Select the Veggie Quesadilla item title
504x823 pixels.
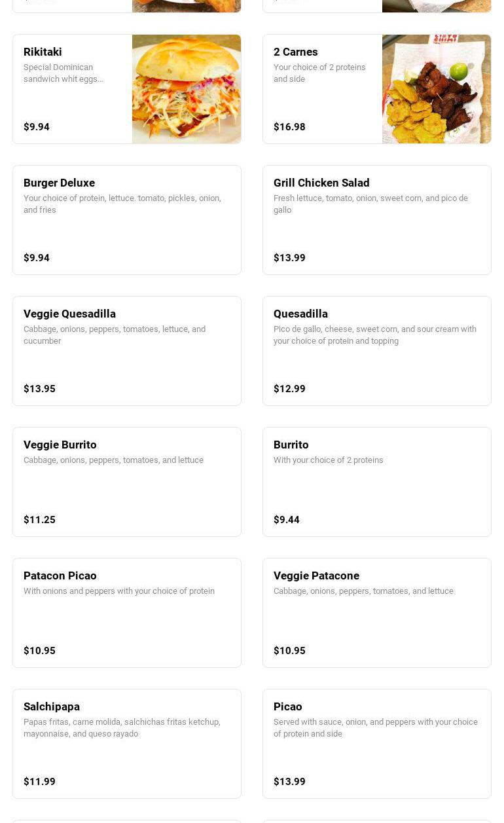click(x=69, y=314)
